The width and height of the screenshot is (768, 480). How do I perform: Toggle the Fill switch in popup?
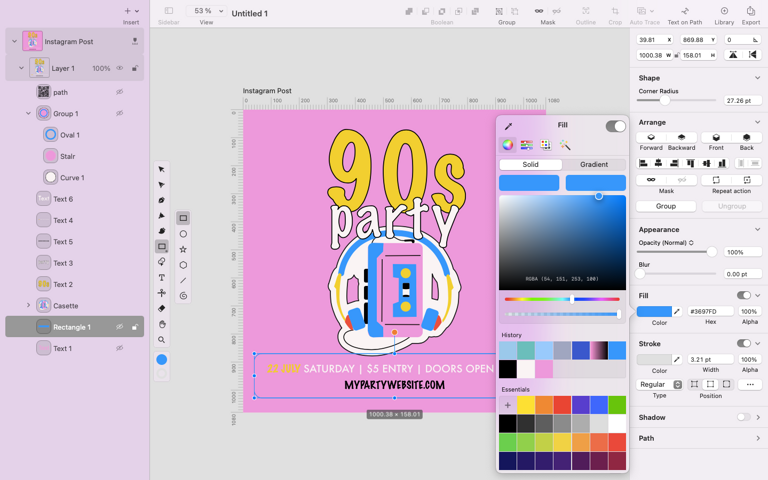(616, 126)
